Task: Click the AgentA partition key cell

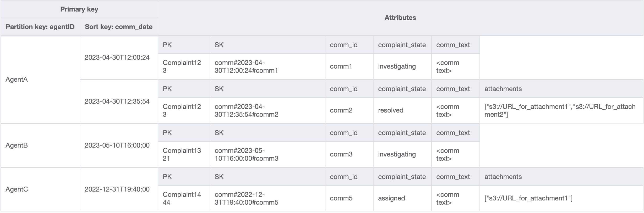Action: click(17, 80)
